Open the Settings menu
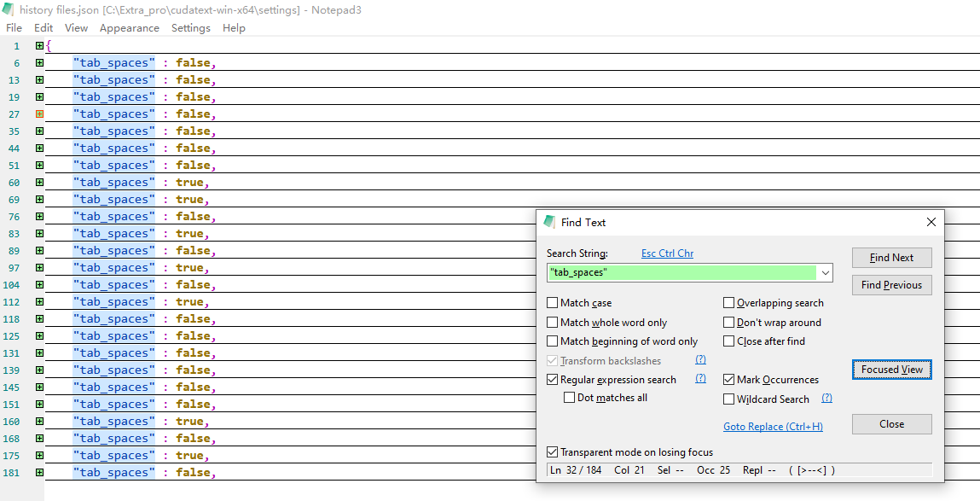This screenshot has height=501, width=980. pyautogui.click(x=190, y=28)
